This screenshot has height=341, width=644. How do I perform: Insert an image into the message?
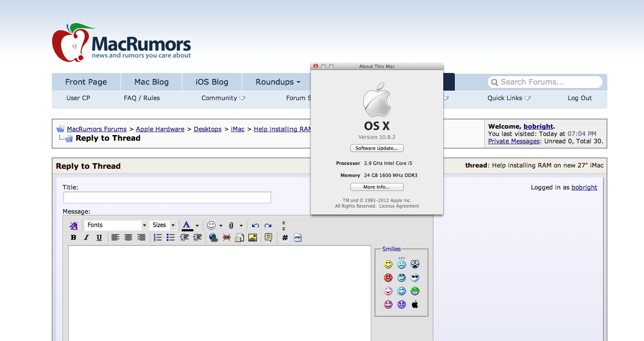tap(253, 237)
